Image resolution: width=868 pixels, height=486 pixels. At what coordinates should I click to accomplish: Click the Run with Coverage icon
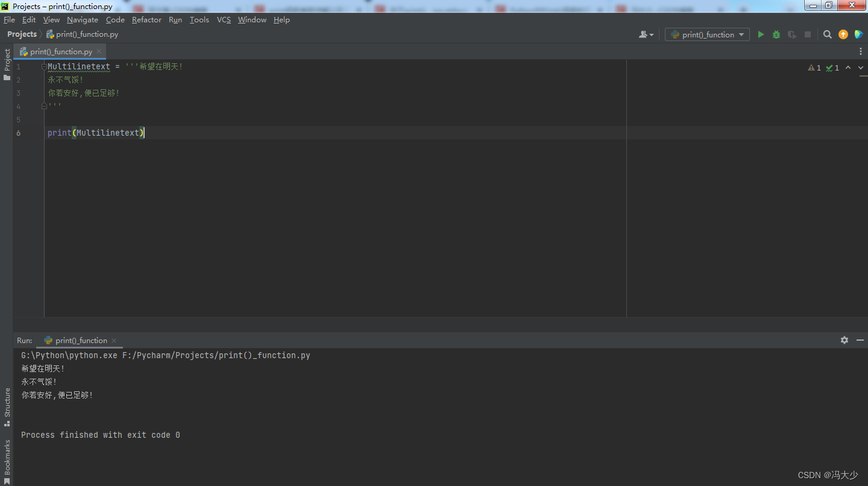point(792,35)
